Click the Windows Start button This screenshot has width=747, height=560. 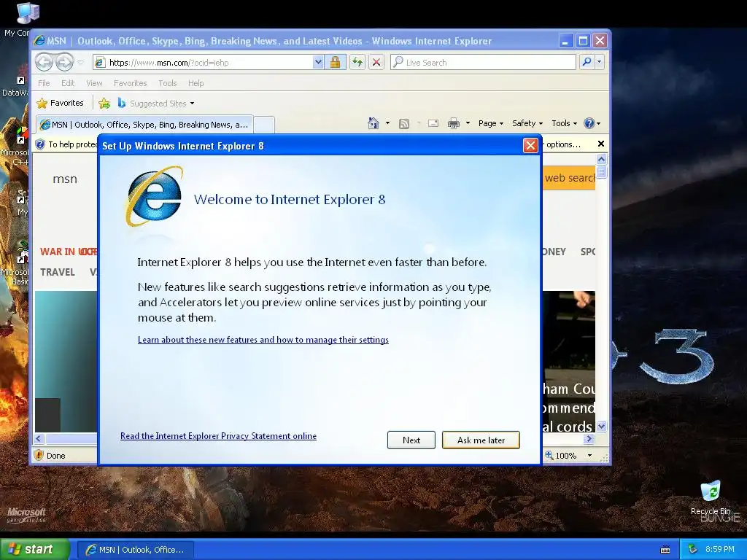point(35,550)
